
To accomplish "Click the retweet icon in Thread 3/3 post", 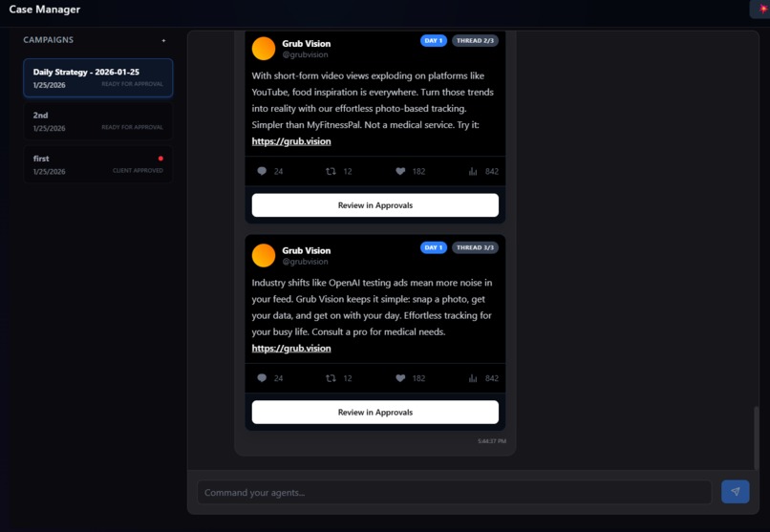I will [x=331, y=378].
